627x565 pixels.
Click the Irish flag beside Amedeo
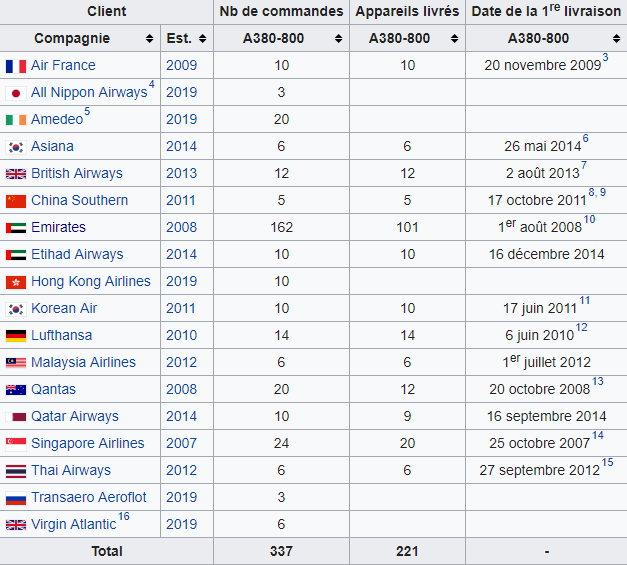16,120
